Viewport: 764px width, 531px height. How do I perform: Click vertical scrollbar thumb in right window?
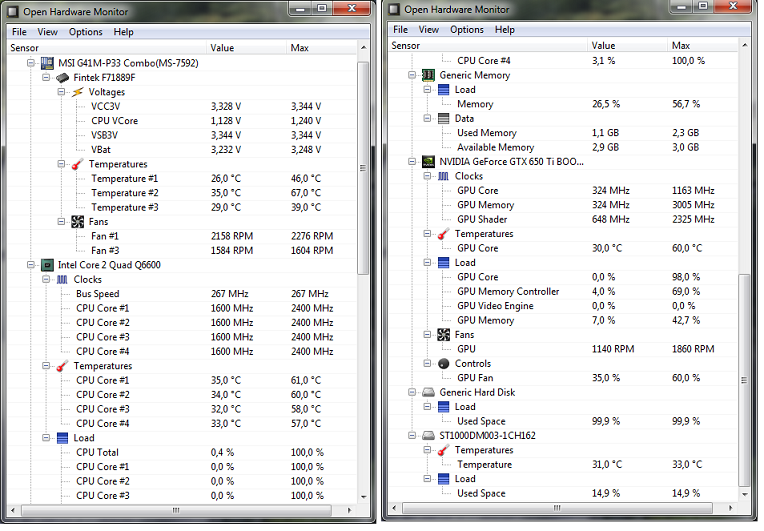(744, 380)
